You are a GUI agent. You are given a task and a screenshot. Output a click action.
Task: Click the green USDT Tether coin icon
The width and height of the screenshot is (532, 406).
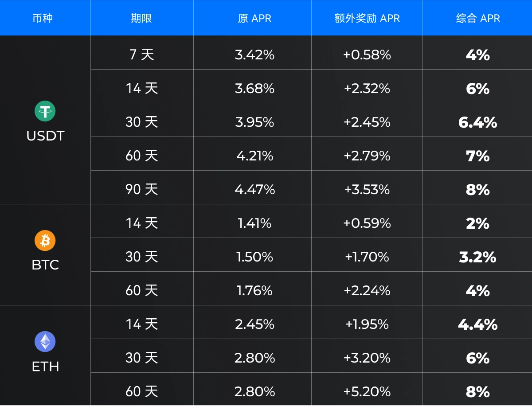45,111
